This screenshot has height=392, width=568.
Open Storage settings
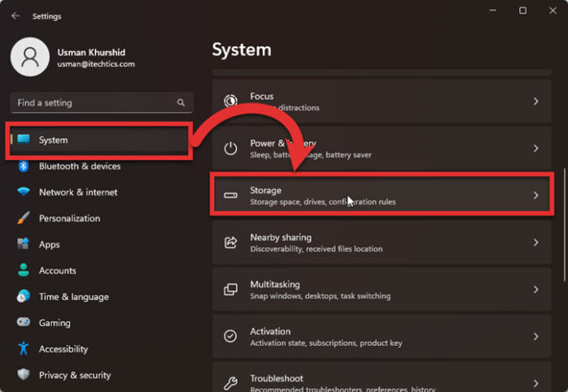click(x=382, y=196)
